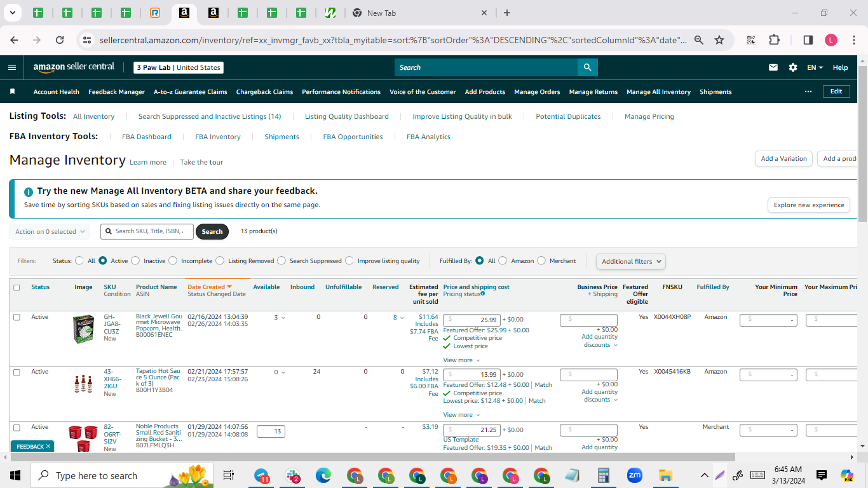Switch to the FBA Inventory tab
This screenshot has width=868, height=488.
click(x=218, y=137)
